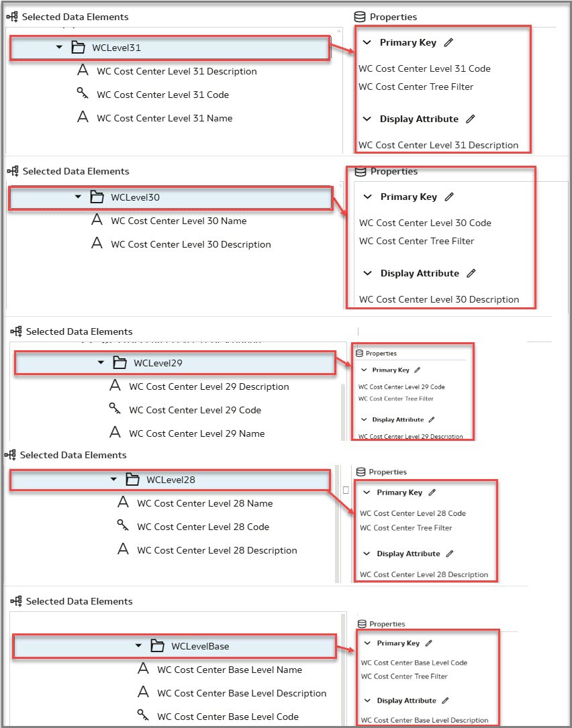
Task: Click the folder icon on the WCLevel28 row
Action: (x=134, y=480)
